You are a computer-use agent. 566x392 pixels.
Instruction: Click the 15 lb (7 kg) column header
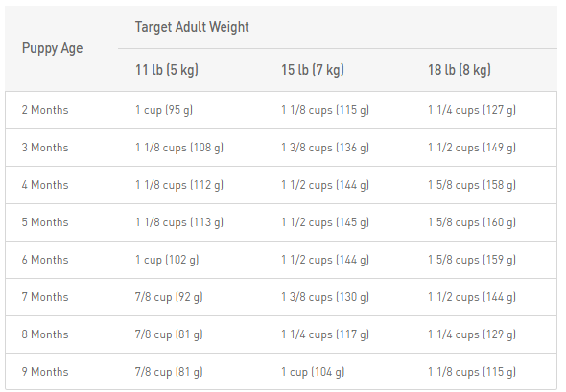[313, 70]
